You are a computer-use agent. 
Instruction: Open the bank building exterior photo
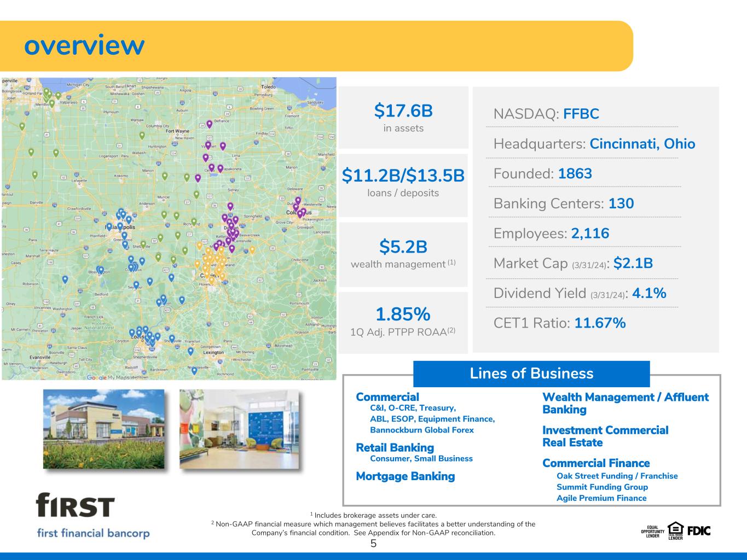[103, 429]
